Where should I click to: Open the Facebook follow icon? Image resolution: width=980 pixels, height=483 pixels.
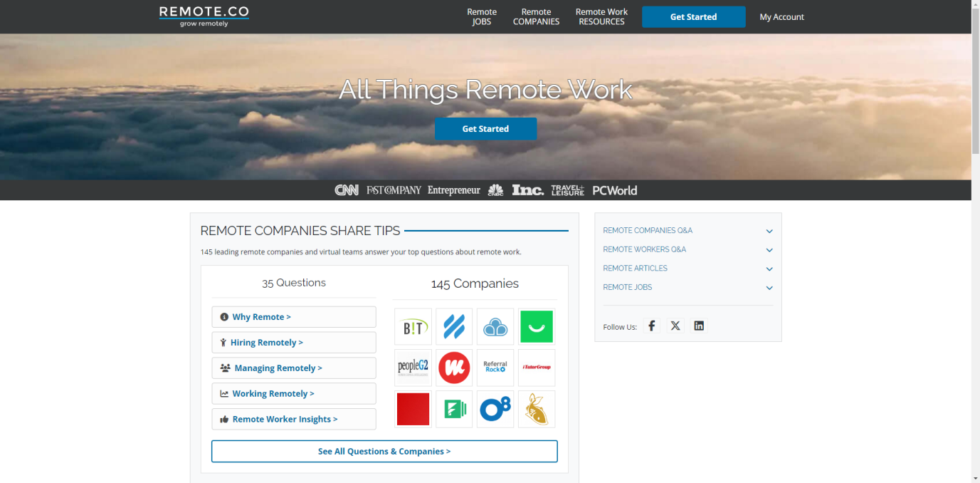click(652, 326)
